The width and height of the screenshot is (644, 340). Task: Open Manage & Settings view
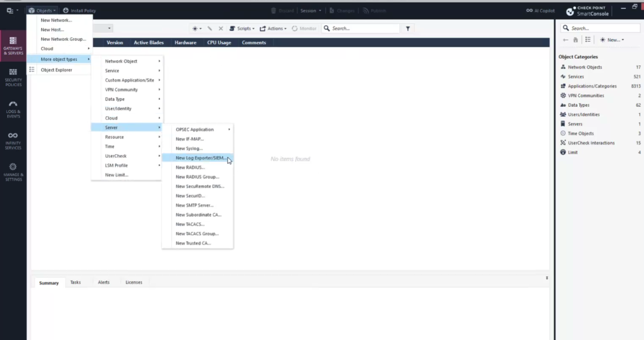click(13, 172)
